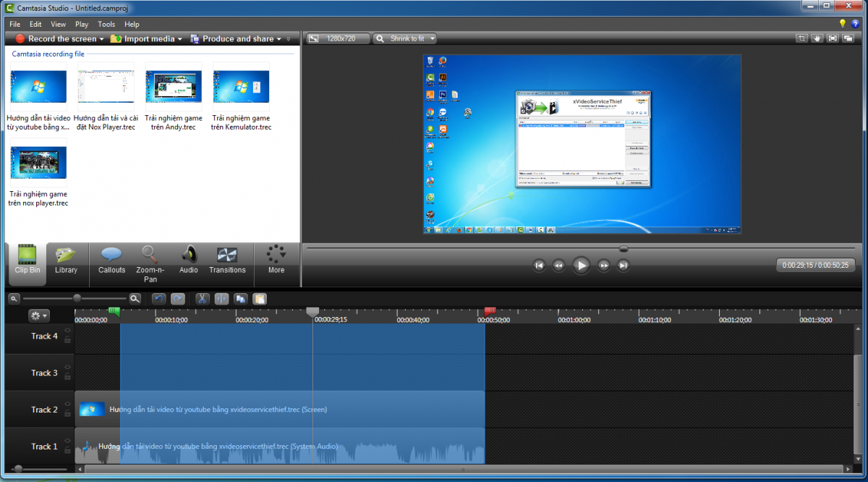Click the Split tool icon
This screenshot has height=482, width=868.
pos(221,298)
